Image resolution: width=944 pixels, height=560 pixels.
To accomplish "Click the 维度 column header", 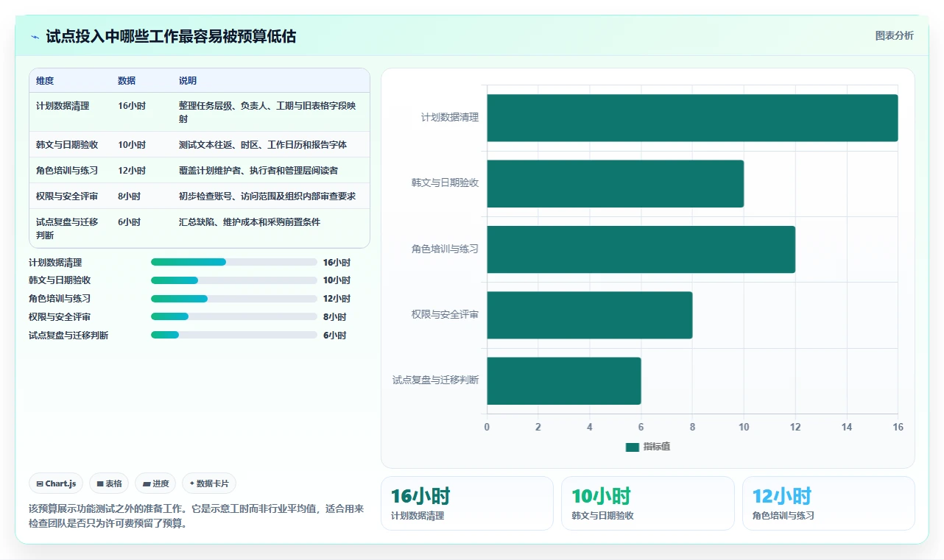I will click(x=45, y=81).
